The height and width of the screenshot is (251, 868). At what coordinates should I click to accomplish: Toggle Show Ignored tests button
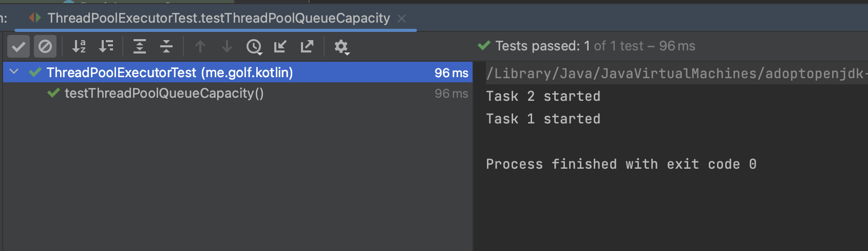click(x=45, y=47)
